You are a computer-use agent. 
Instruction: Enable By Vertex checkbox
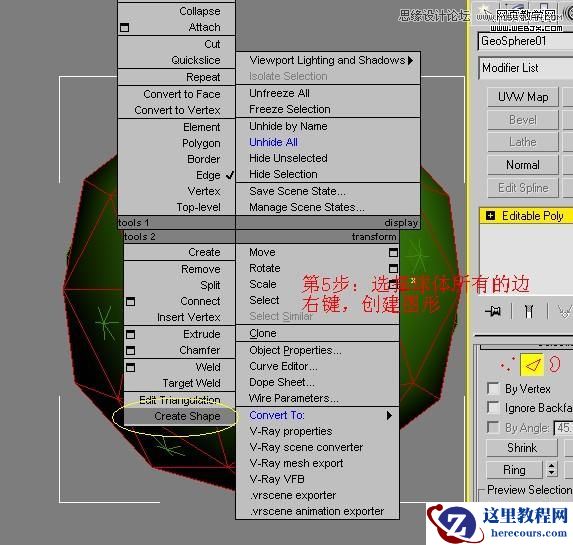[493, 389]
